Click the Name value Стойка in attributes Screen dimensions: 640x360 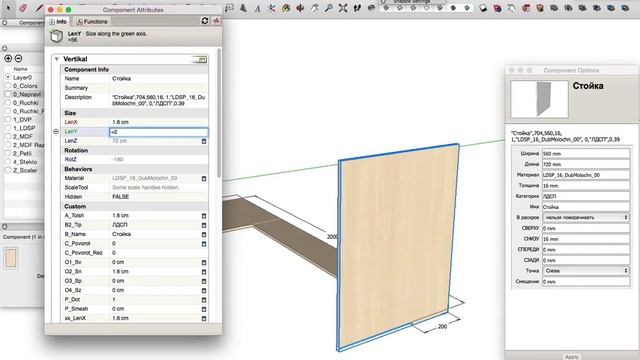point(121,78)
